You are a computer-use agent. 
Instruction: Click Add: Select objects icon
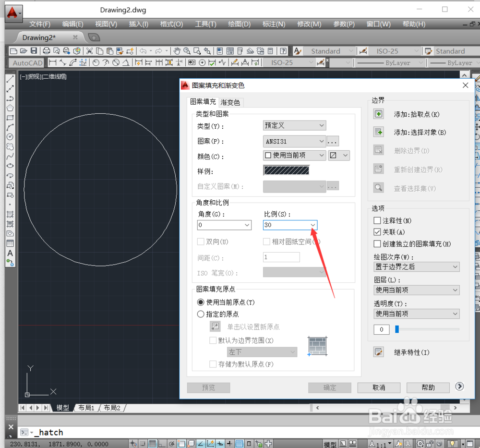[379, 132]
